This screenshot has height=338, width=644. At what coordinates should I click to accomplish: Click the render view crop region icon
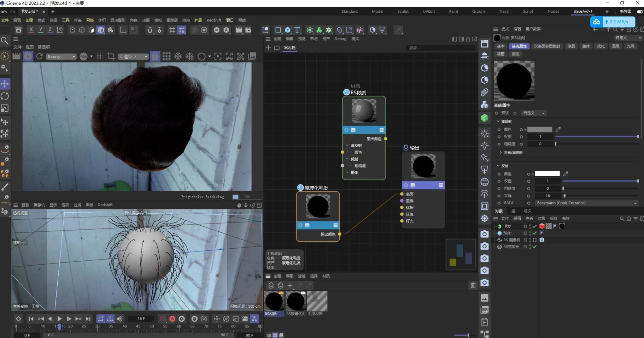[111, 57]
